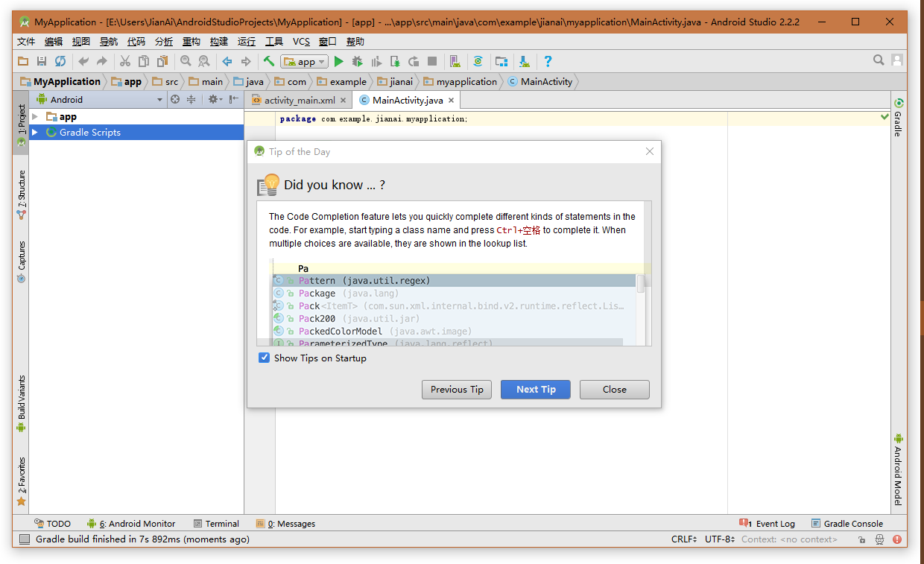This screenshot has height=564, width=924.
Task: Click the Redo arrow icon
Action: (102, 61)
